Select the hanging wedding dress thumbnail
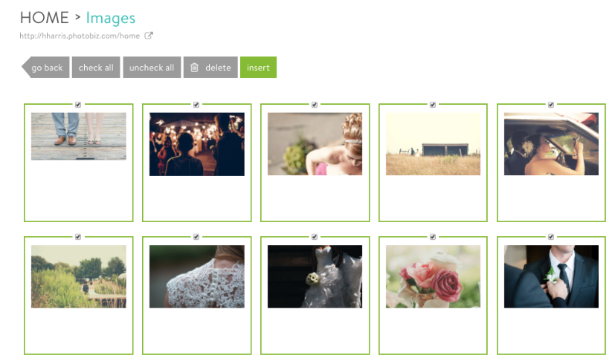Image resolution: width=615 pixels, height=364 pixels. (x=315, y=276)
